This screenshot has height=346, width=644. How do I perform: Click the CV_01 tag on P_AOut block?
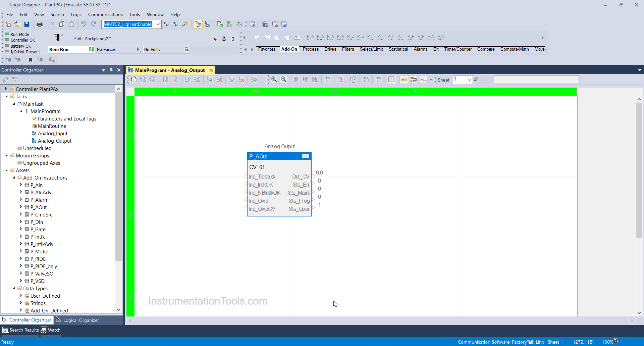[257, 167]
